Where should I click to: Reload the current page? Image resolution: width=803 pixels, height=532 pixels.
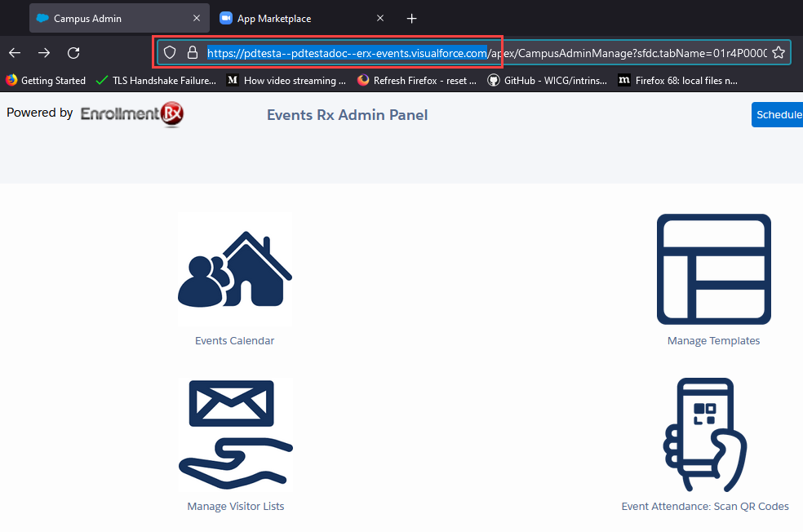click(x=73, y=52)
